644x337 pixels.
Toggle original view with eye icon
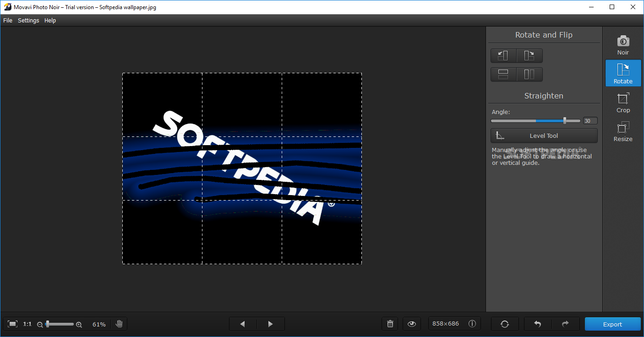tap(412, 324)
